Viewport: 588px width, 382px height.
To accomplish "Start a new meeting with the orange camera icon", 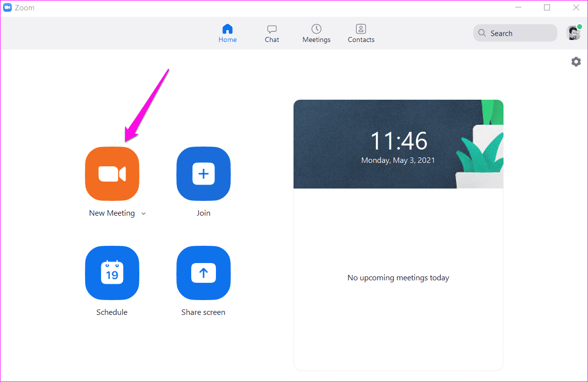I will (x=112, y=174).
